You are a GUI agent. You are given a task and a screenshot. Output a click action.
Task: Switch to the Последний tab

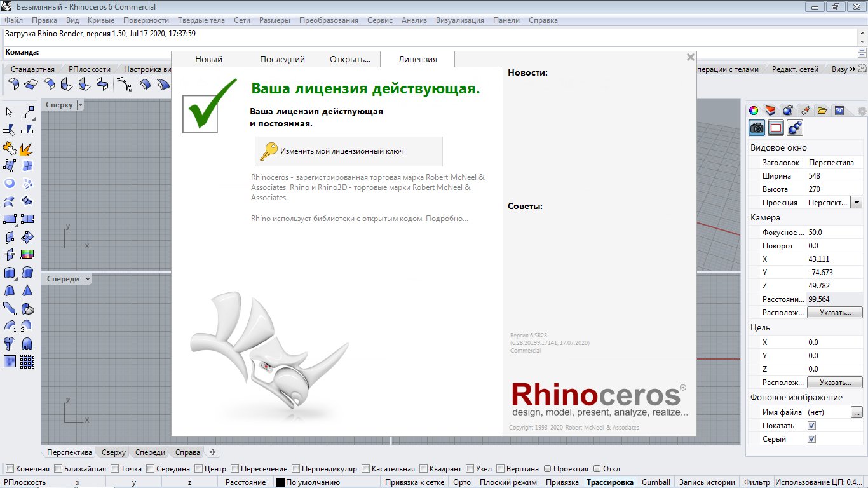282,59
